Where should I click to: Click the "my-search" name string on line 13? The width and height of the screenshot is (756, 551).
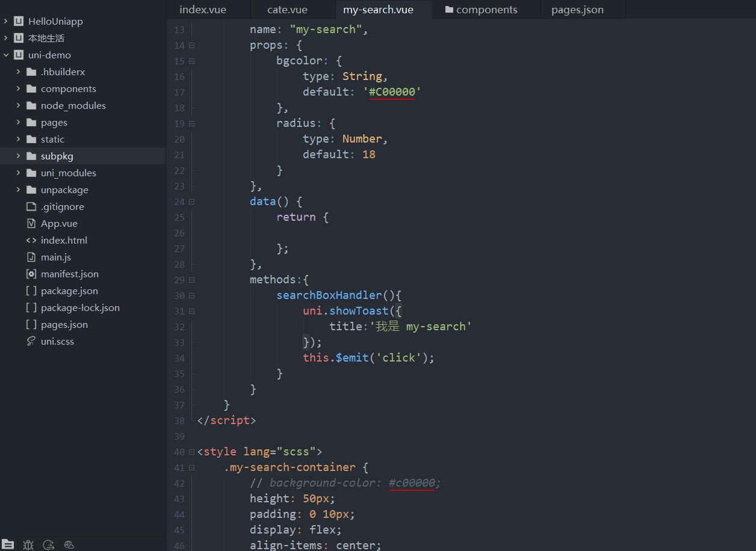pyautogui.click(x=326, y=29)
